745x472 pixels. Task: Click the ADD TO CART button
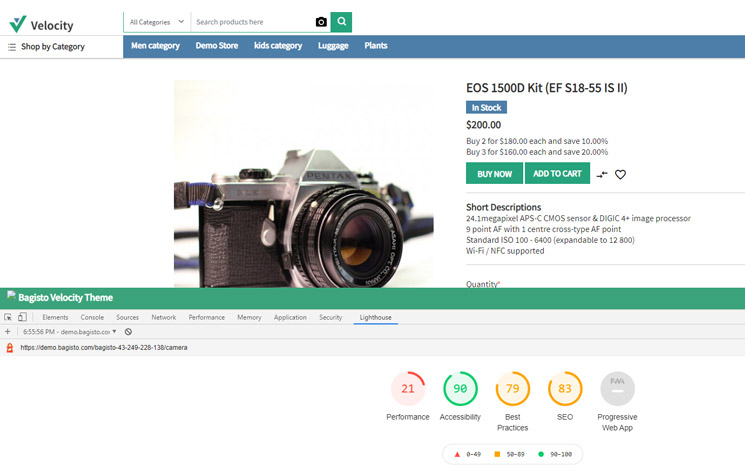click(x=557, y=173)
